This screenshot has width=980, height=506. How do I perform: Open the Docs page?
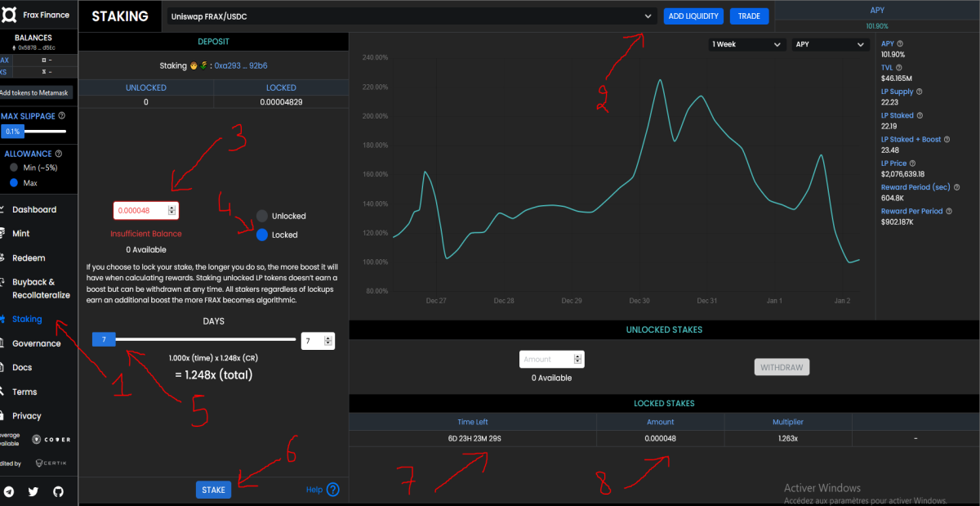tap(22, 368)
